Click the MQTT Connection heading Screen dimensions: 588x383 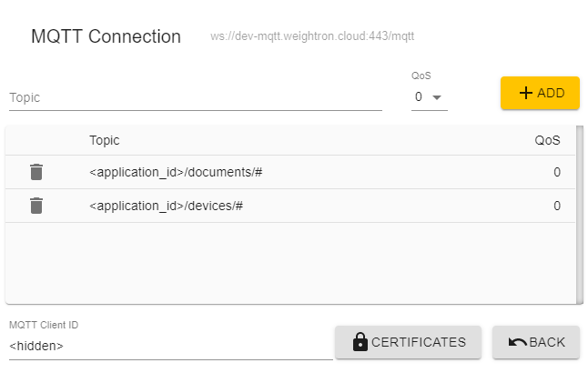[x=106, y=36]
